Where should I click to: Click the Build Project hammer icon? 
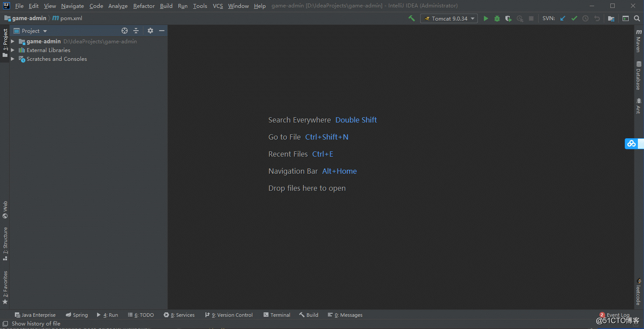(x=411, y=18)
